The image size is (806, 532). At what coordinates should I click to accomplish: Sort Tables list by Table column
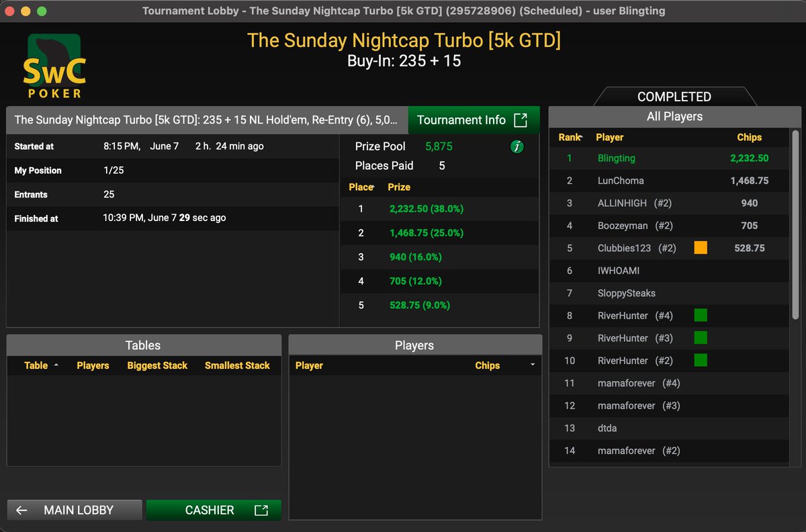click(x=41, y=365)
